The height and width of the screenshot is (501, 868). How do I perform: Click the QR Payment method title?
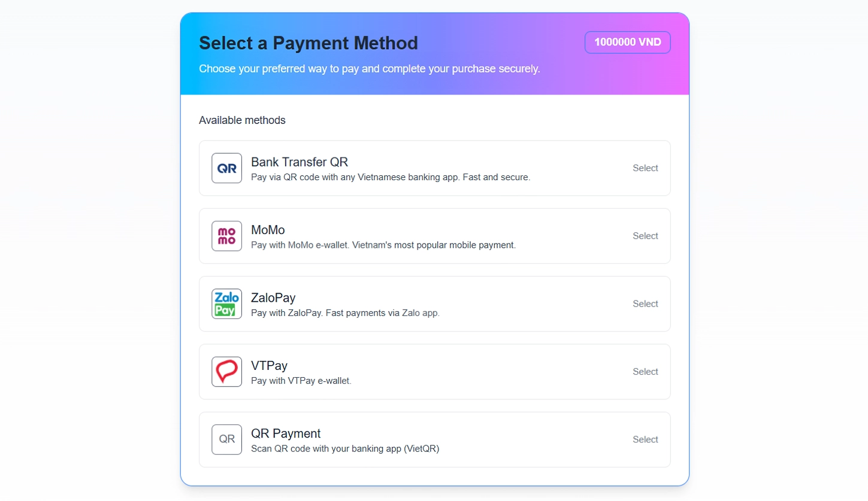coord(286,433)
